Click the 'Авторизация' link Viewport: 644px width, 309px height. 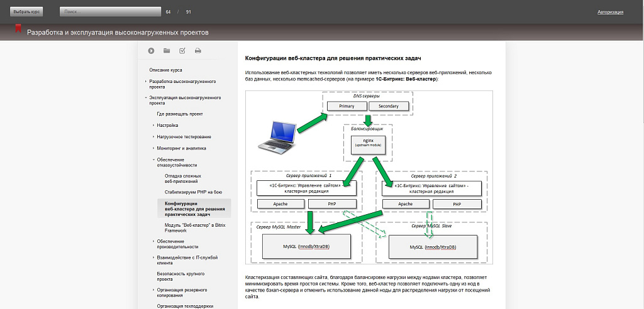(610, 12)
